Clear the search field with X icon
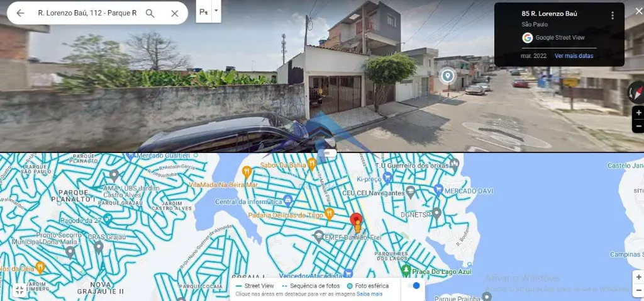 pyautogui.click(x=175, y=13)
